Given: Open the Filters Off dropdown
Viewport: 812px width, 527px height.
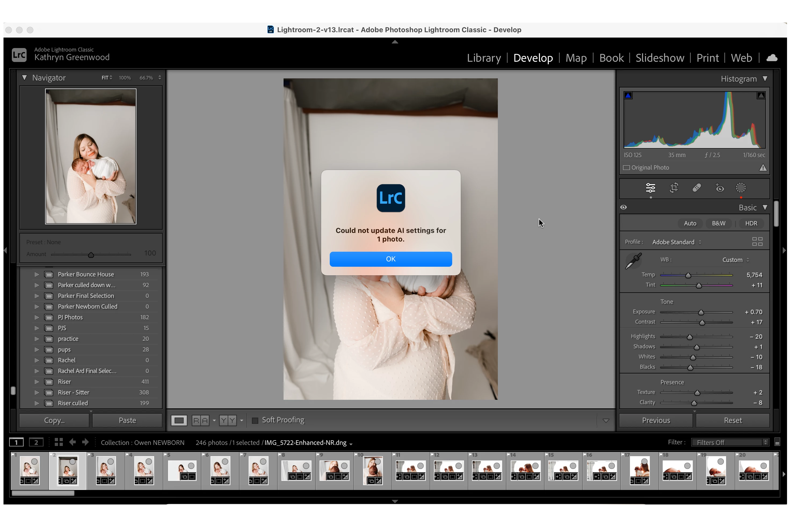Looking at the screenshot, I should coord(730,442).
